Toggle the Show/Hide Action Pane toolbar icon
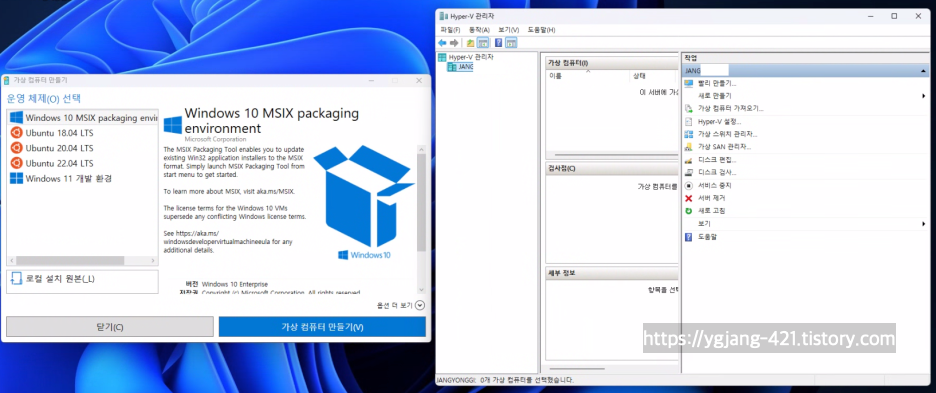Screen dimensions: 936x393 click(x=511, y=43)
